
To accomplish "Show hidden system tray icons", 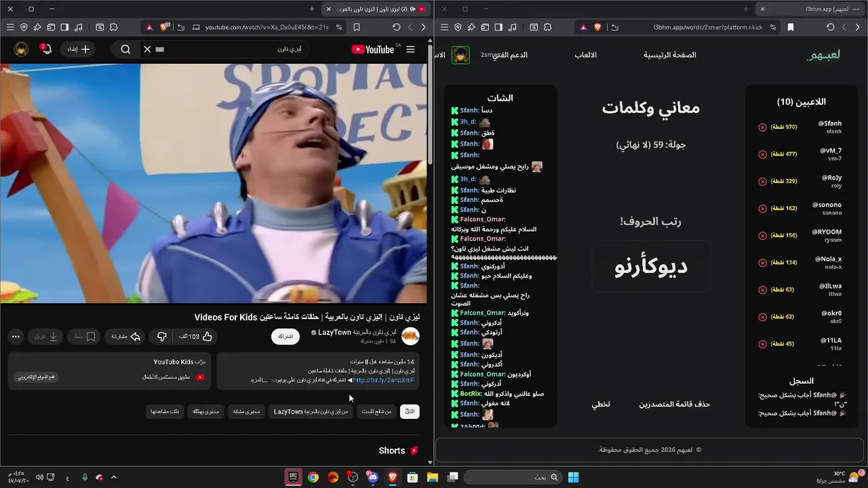I will (x=114, y=477).
